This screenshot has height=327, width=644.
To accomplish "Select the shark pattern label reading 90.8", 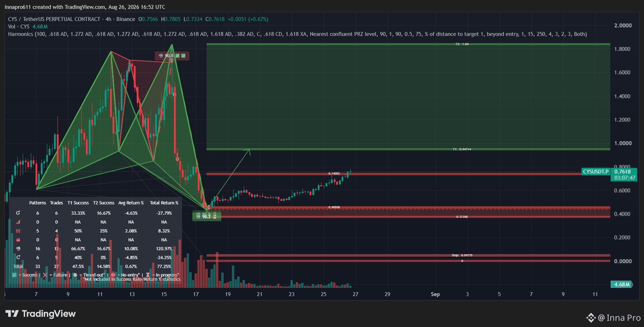I will [172, 56].
